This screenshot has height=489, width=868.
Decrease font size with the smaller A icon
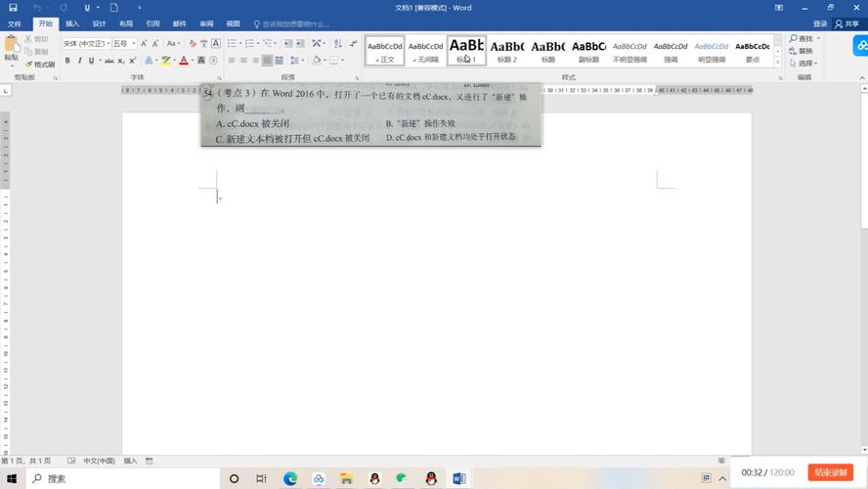coord(155,43)
